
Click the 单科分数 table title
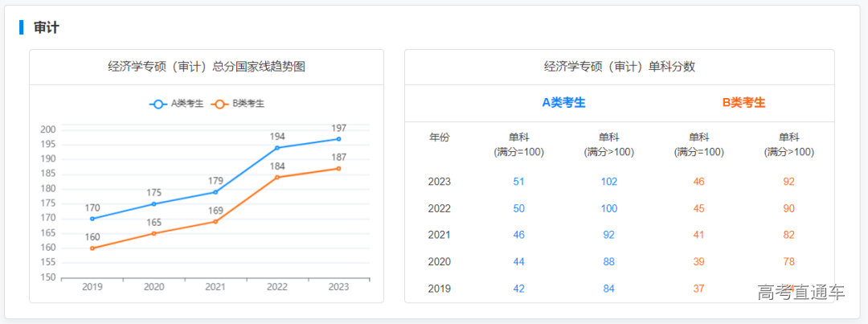click(619, 67)
